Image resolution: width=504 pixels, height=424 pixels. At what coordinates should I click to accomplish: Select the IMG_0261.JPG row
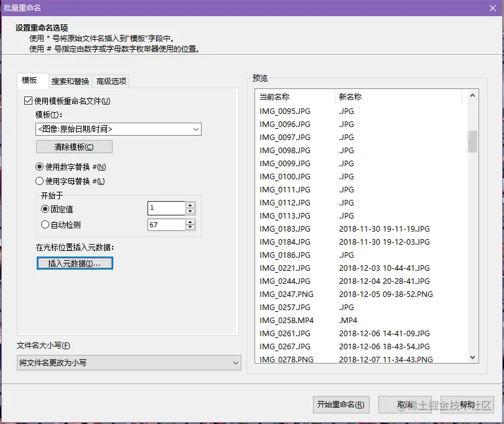[x=362, y=334]
